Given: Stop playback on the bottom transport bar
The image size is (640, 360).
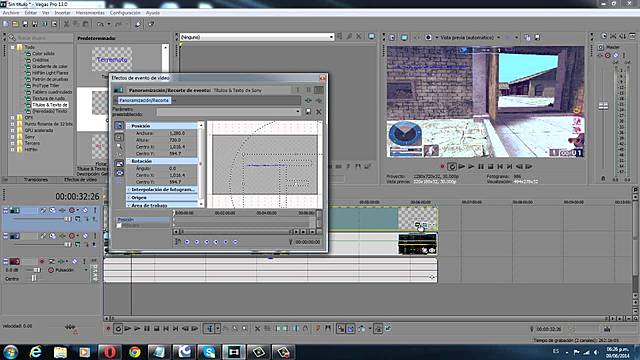Looking at the screenshot, I should click(x=156, y=328).
